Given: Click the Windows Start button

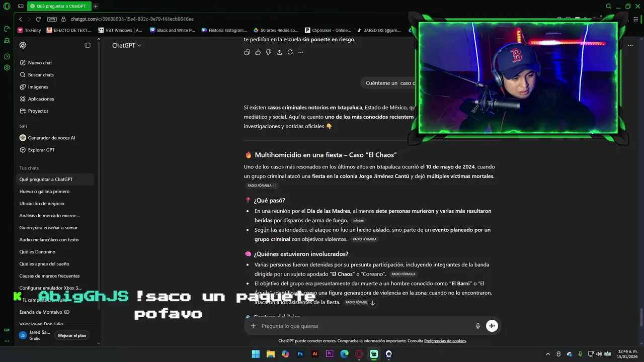Looking at the screenshot, I should pos(256,354).
